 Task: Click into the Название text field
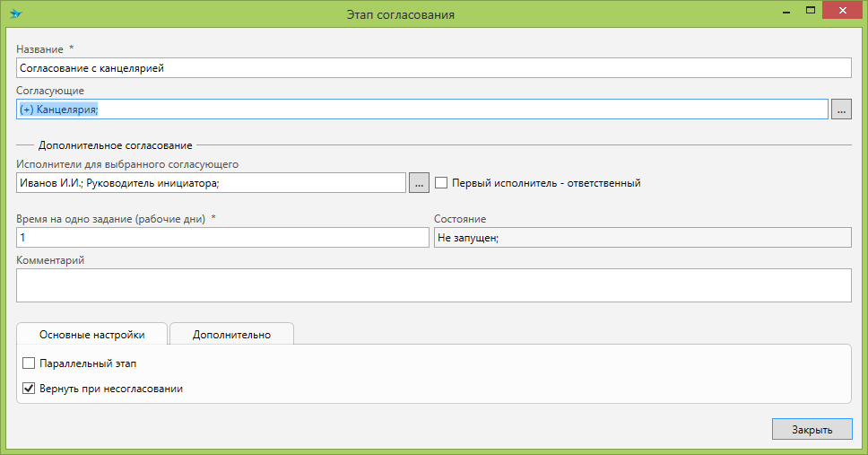tap(433, 67)
